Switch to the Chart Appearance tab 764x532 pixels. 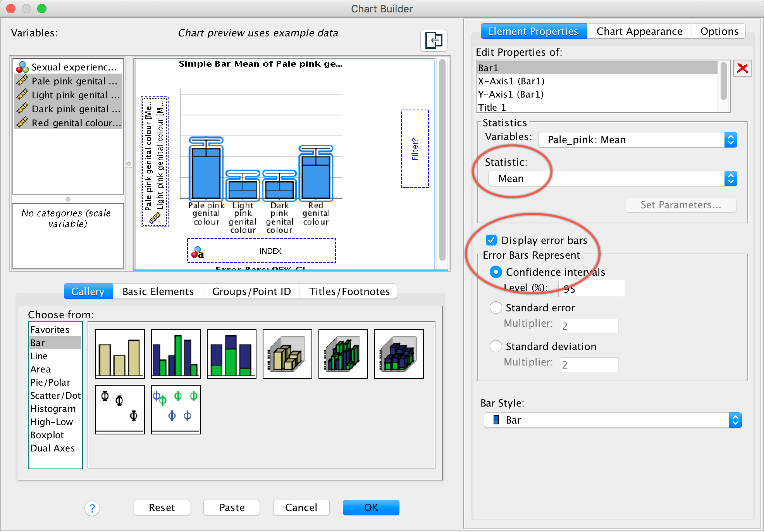point(639,31)
